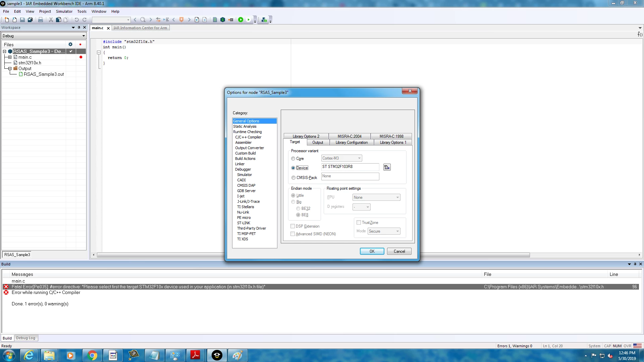Click Cancel in the Options dialog
The width and height of the screenshot is (644, 362).
tap(399, 251)
